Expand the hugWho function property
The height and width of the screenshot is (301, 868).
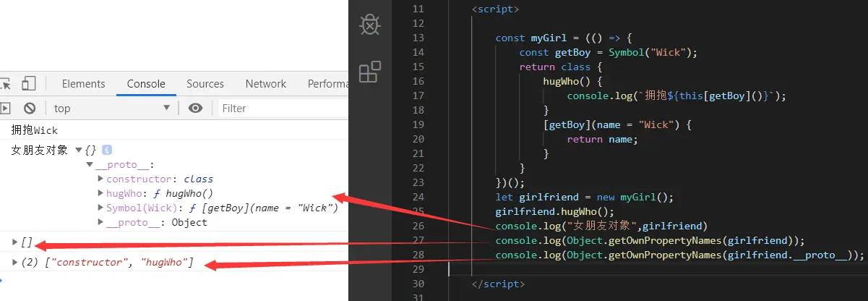click(x=101, y=193)
